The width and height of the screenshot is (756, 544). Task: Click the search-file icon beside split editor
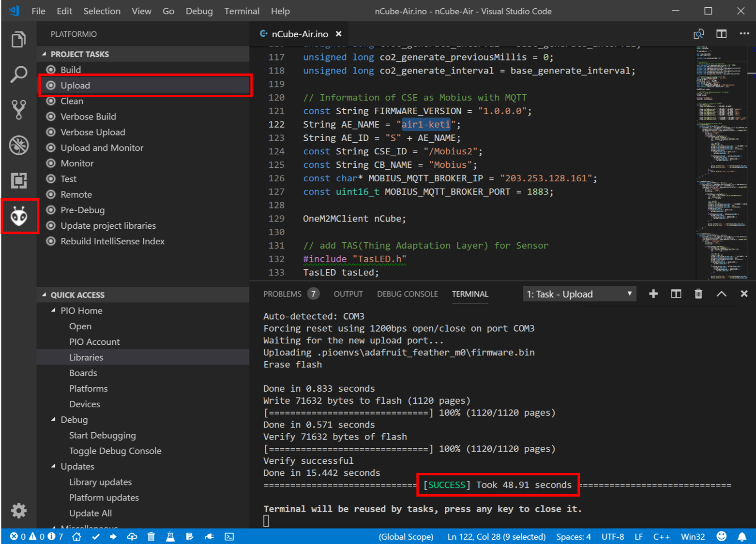[698, 33]
